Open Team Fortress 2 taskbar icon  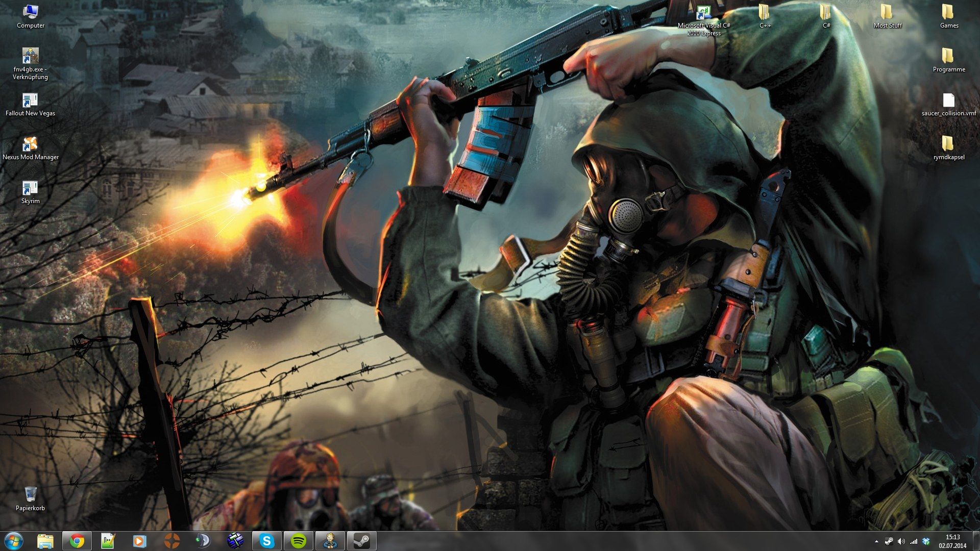coord(171,541)
